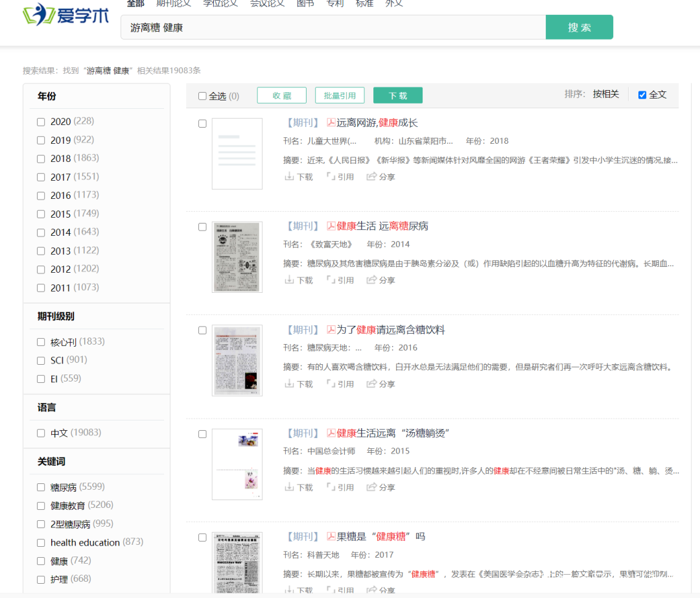Switch to 学位论文 tab
The height and width of the screenshot is (598, 700).
(220, 4)
